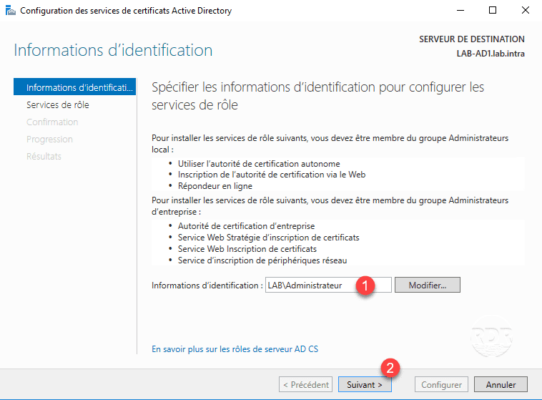Image resolution: width=542 pixels, height=400 pixels.
Task: Click the AD CS configuration window icon
Action: coord(10,11)
